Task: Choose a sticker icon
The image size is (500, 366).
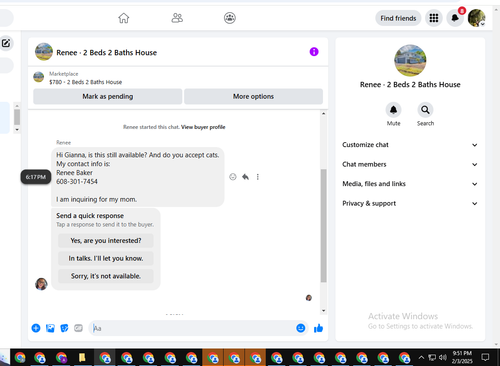Action: 64,328
